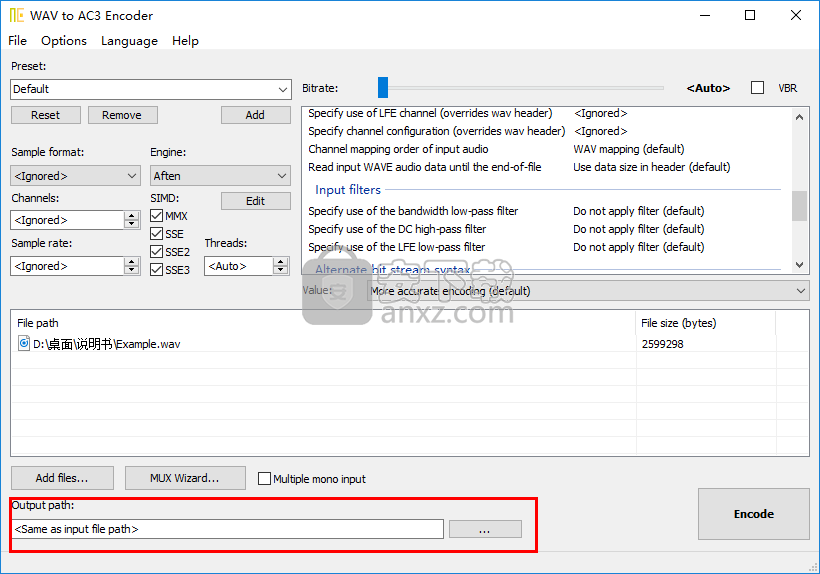Image resolution: width=820 pixels, height=574 pixels.
Task: Click the File size (bytes) column header
Action: [x=705, y=323]
